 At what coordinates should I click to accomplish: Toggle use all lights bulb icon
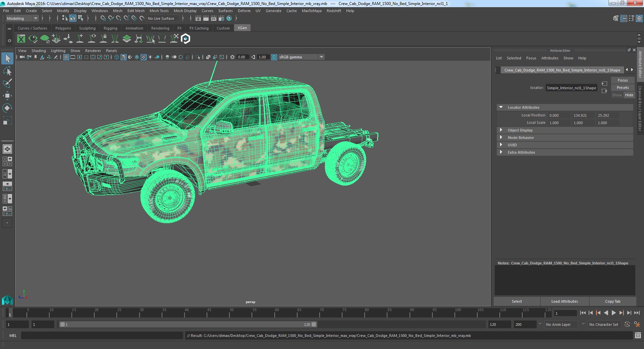pyautogui.click(x=150, y=57)
